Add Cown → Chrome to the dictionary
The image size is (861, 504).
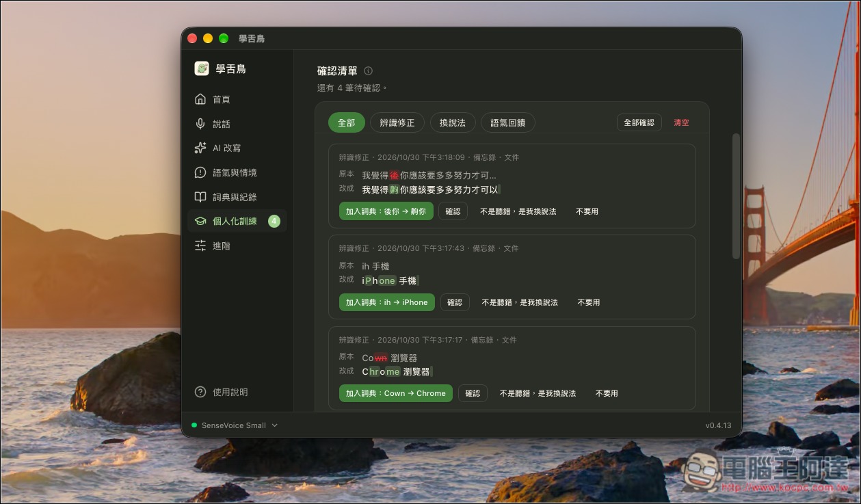point(396,393)
